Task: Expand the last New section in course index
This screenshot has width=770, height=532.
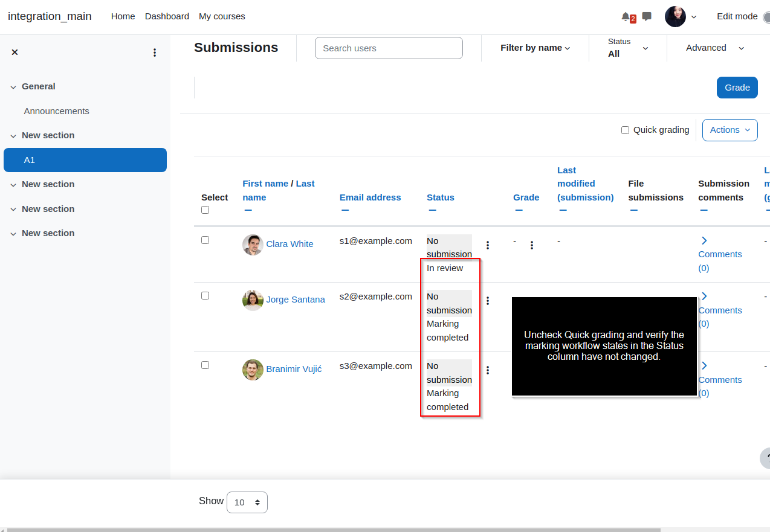Action: [13, 234]
